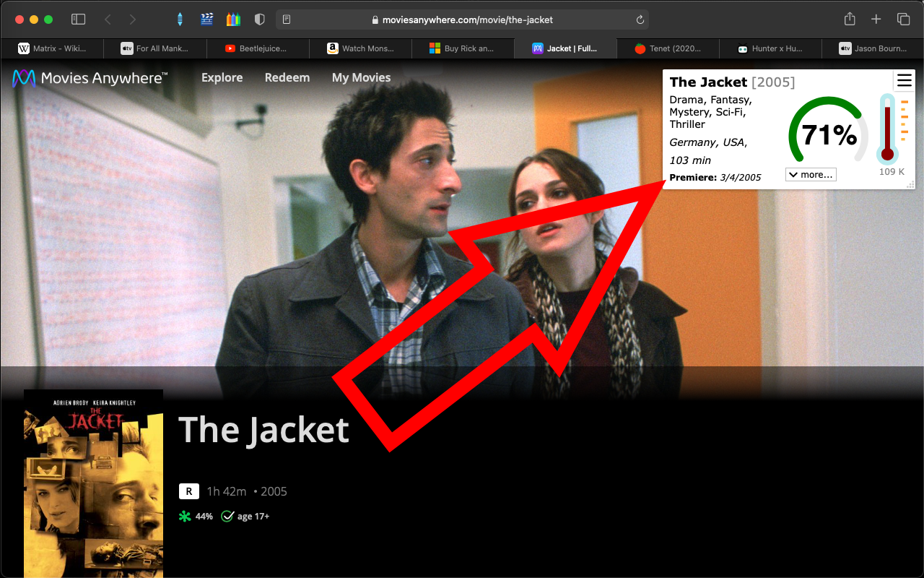Image resolution: width=924 pixels, height=578 pixels.
Task: Open the clapperboard movie extension
Action: pos(207,20)
